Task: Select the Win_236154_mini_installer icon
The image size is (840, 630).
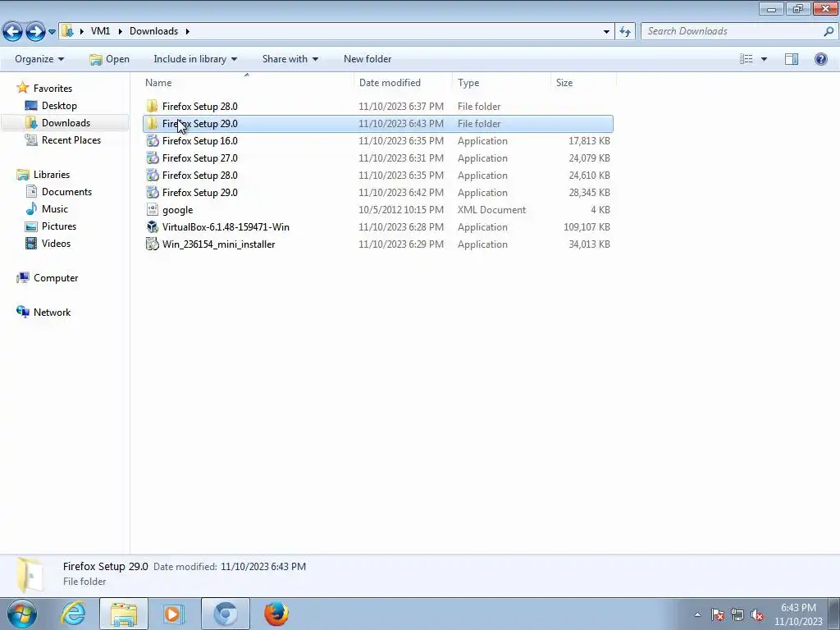Action: 152,244
